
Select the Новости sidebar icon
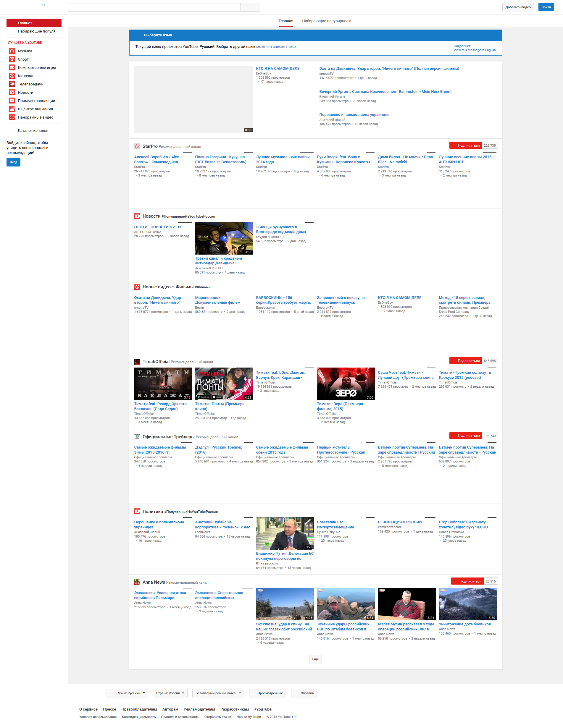pos(12,92)
